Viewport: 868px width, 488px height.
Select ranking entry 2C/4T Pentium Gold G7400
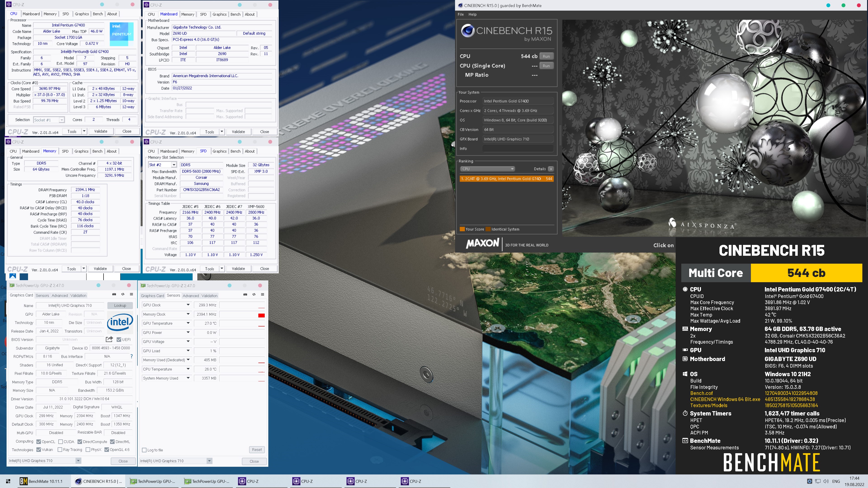(x=506, y=179)
